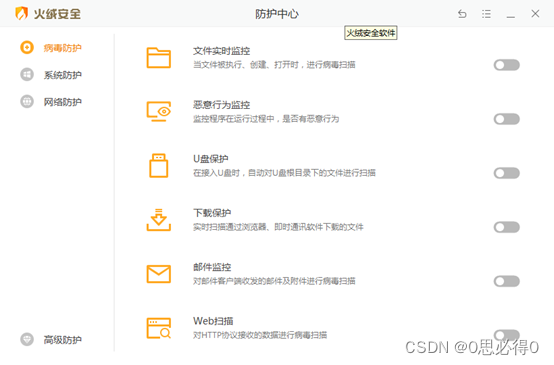Enable 文件实时监控 toggle
Viewport: 554px width, 365px height.
pyautogui.click(x=507, y=65)
